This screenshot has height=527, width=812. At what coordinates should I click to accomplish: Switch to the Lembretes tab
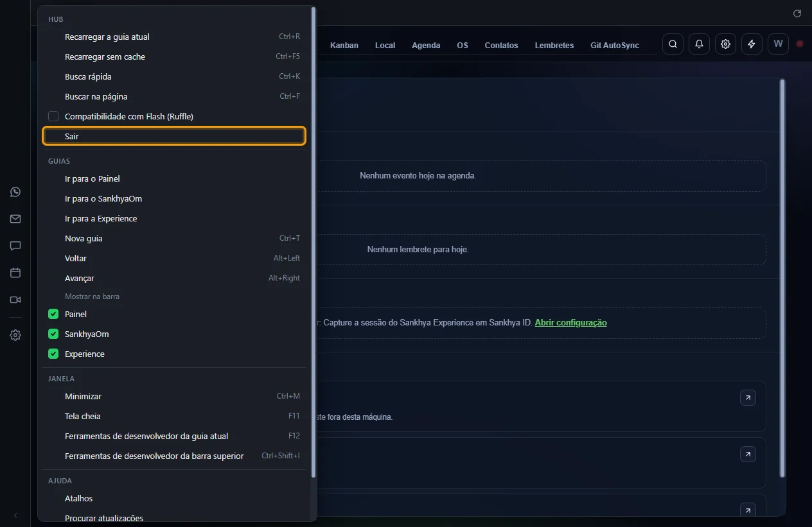click(x=554, y=45)
